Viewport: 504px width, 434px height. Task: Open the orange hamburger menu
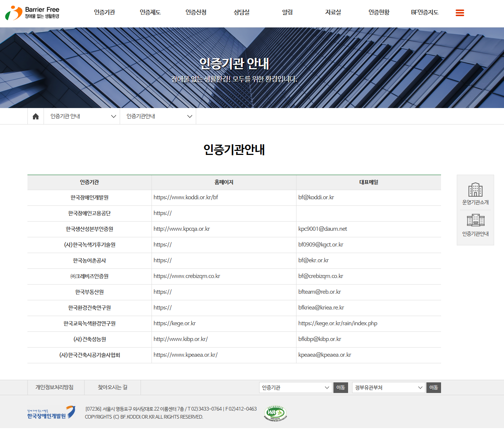pyautogui.click(x=460, y=13)
